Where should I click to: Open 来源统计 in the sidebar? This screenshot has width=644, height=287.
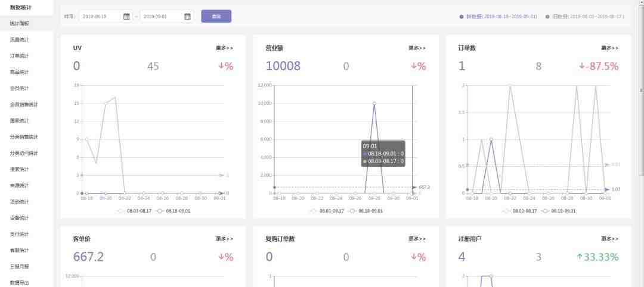point(19,185)
